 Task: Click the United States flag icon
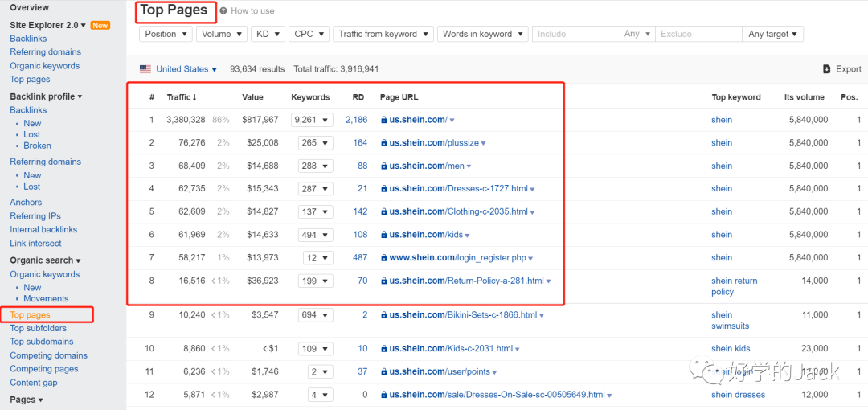pos(145,69)
